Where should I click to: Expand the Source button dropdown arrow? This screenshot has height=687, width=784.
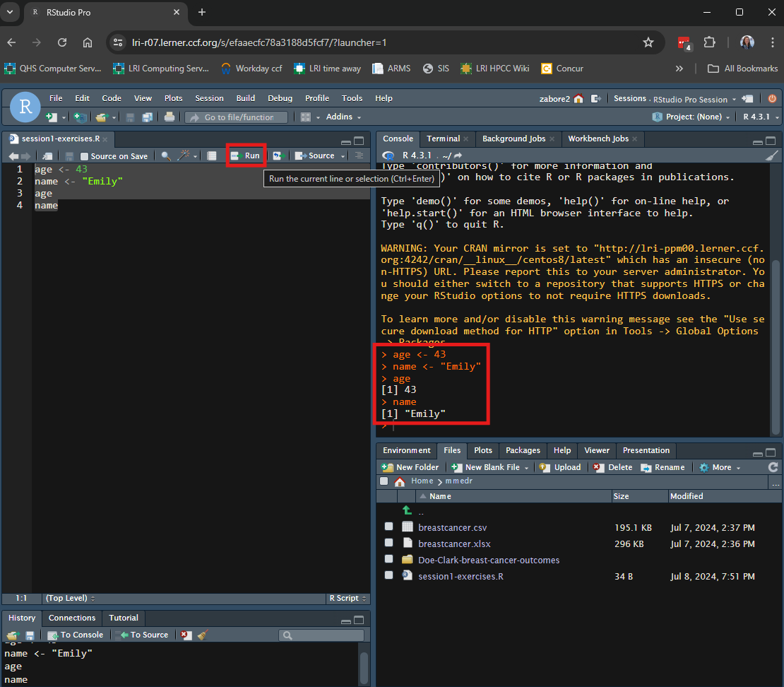[x=343, y=156]
